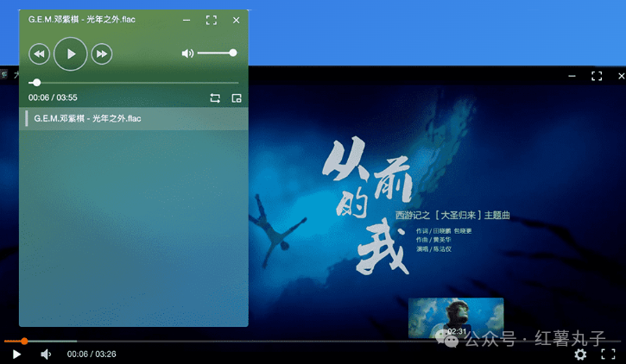Click the music player title bar filename
This screenshot has height=364, width=626.
(82, 20)
